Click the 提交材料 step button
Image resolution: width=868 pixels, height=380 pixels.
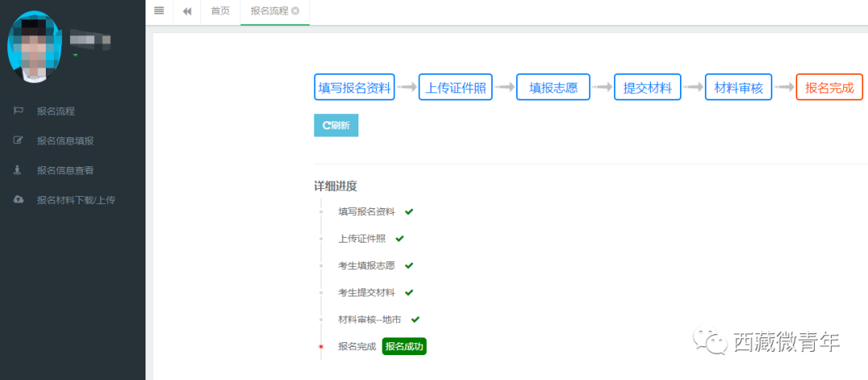[x=648, y=87]
